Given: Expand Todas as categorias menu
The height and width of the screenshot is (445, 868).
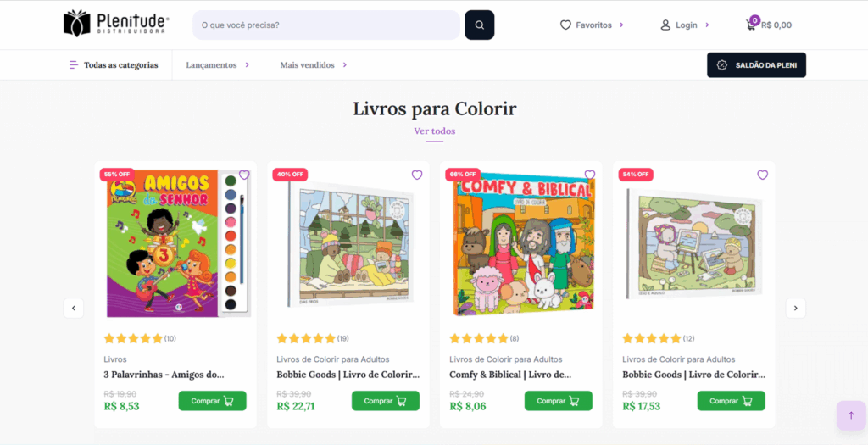Looking at the screenshot, I should pos(114,65).
